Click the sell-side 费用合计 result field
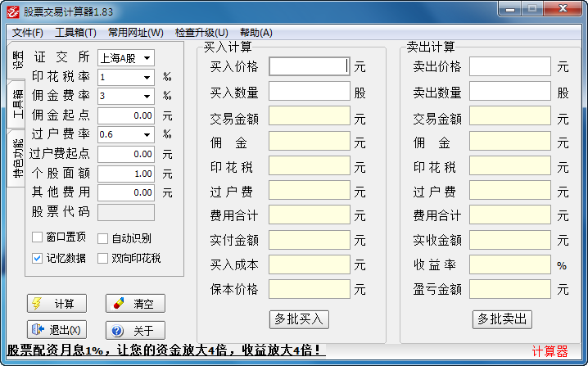 tap(510, 215)
